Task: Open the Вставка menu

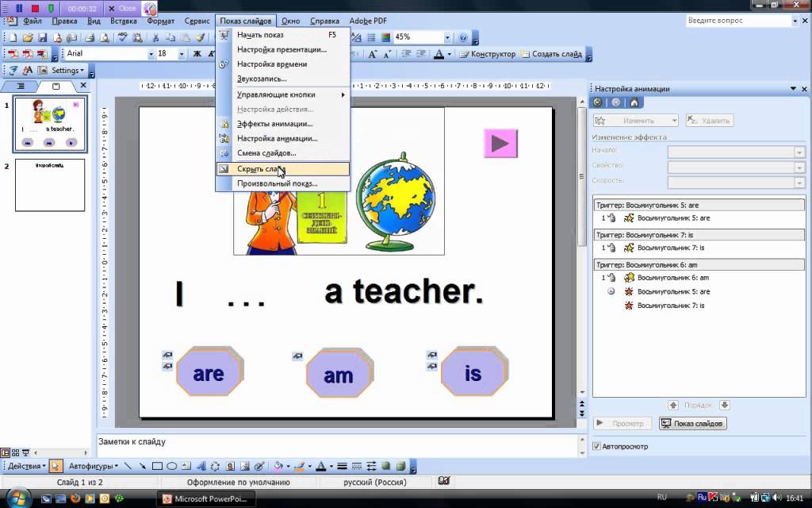Action: pos(123,21)
